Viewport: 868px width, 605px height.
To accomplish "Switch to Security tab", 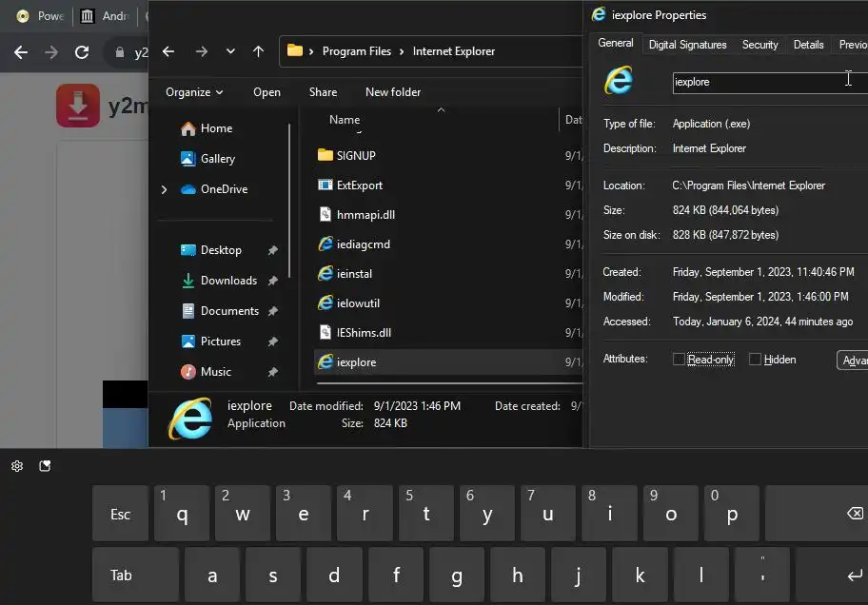I will pos(759,45).
